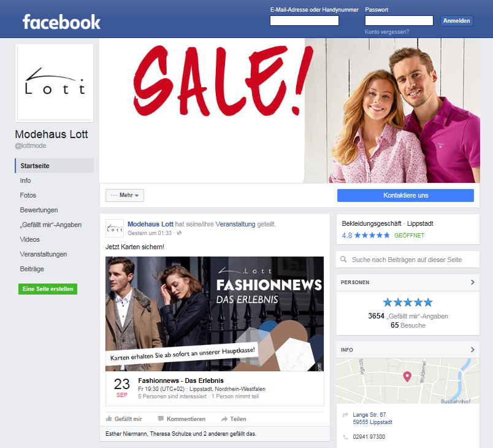Click the Modehaus Lott page title
Image resolution: width=493 pixels, height=448 pixels.
point(52,134)
